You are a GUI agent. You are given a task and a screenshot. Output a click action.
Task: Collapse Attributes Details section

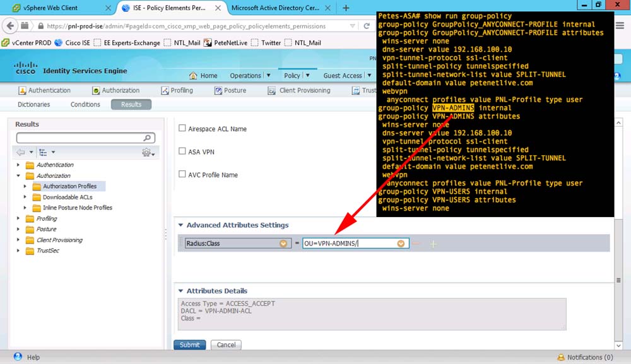[x=180, y=291]
